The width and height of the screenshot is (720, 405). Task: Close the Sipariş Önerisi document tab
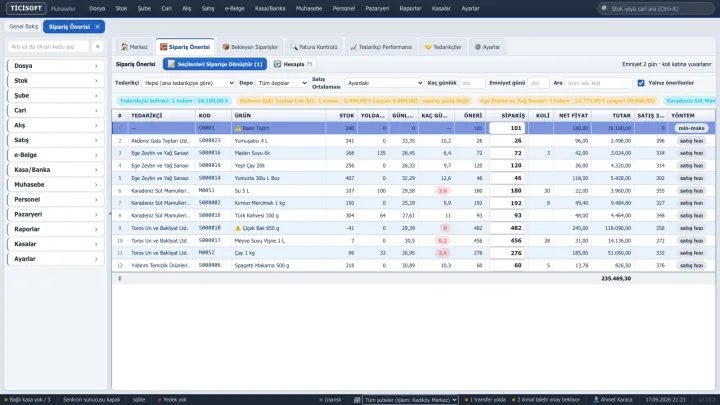click(97, 27)
